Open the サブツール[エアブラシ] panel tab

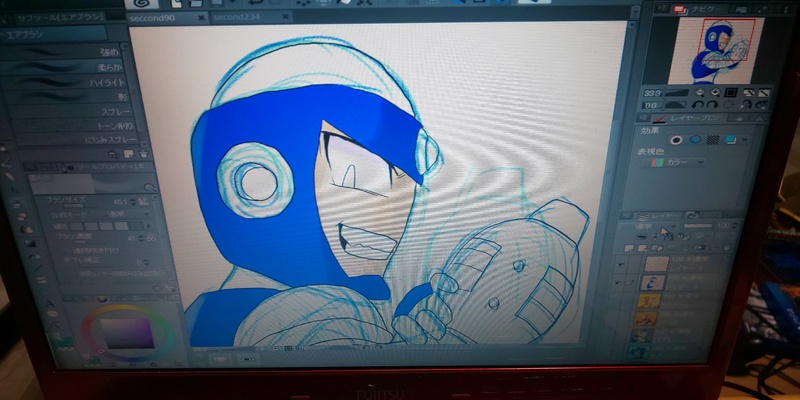coord(60,17)
